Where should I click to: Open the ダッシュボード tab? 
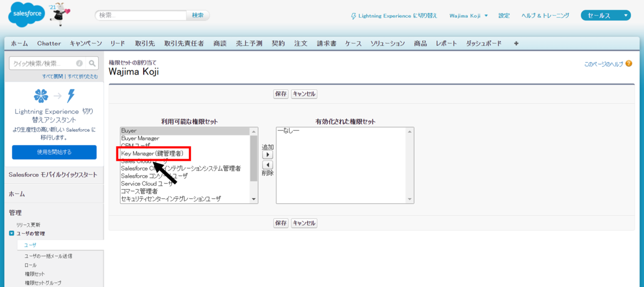click(x=484, y=44)
